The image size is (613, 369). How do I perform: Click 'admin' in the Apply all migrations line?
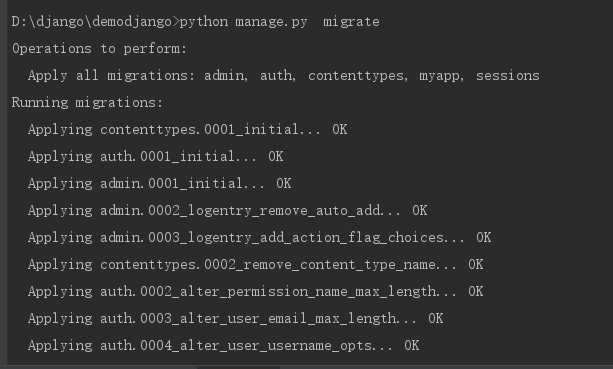(x=224, y=75)
